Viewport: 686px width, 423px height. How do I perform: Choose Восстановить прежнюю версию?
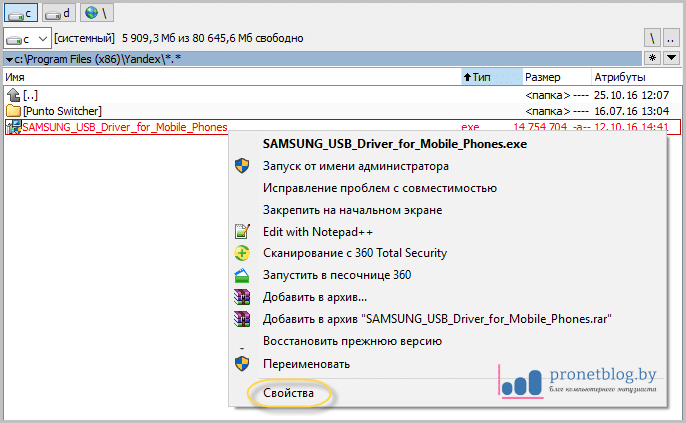[x=352, y=341]
